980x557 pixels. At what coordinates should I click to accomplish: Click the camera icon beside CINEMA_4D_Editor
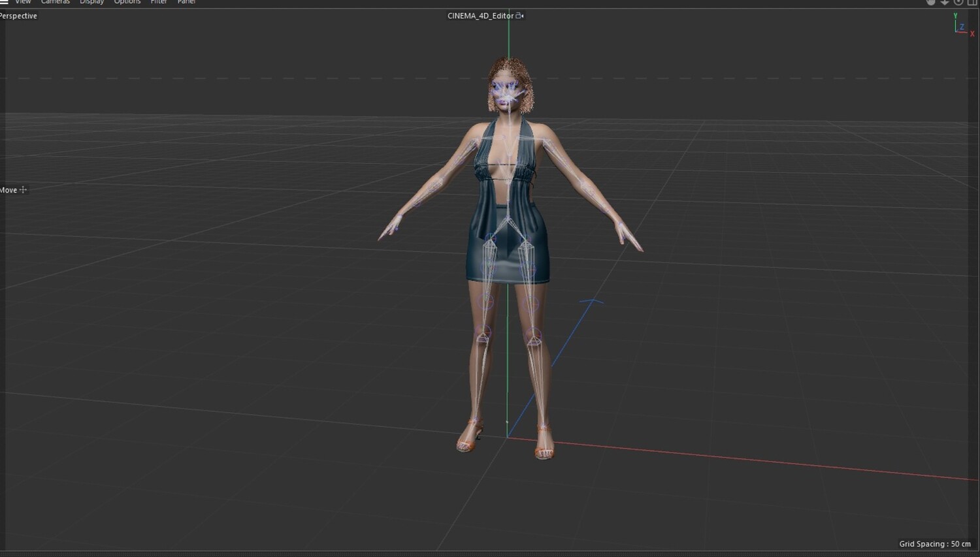click(519, 16)
